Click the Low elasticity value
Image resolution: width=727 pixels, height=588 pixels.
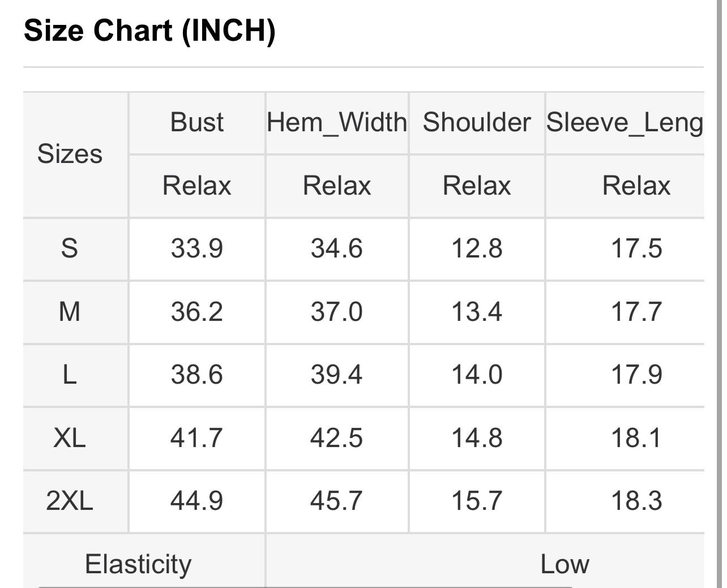(x=565, y=564)
